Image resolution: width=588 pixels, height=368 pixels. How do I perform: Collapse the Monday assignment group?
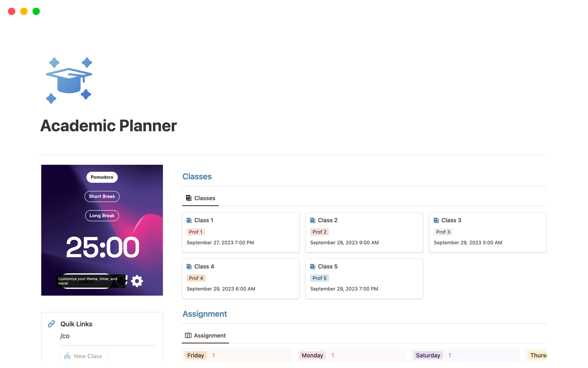tap(312, 355)
